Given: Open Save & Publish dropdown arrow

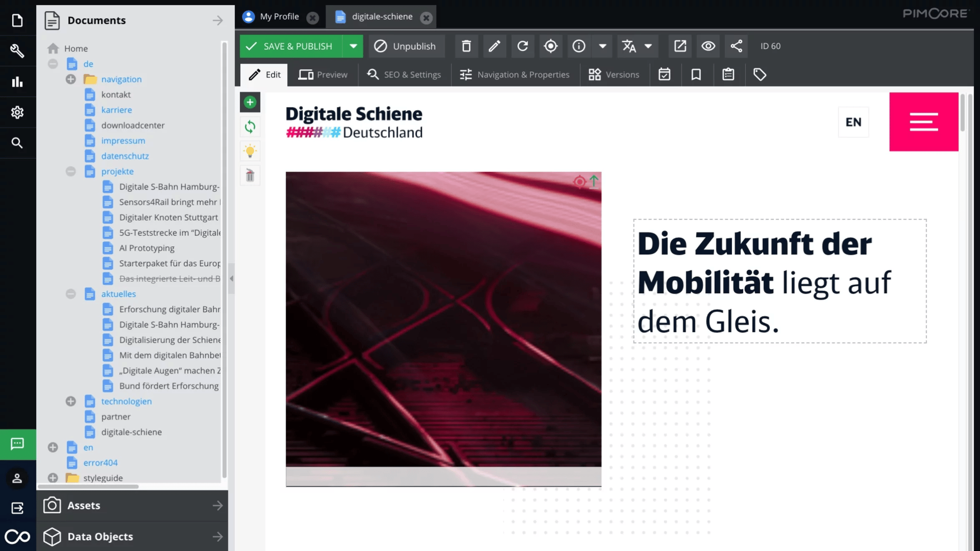Looking at the screenshot, I should coord(353,46).
